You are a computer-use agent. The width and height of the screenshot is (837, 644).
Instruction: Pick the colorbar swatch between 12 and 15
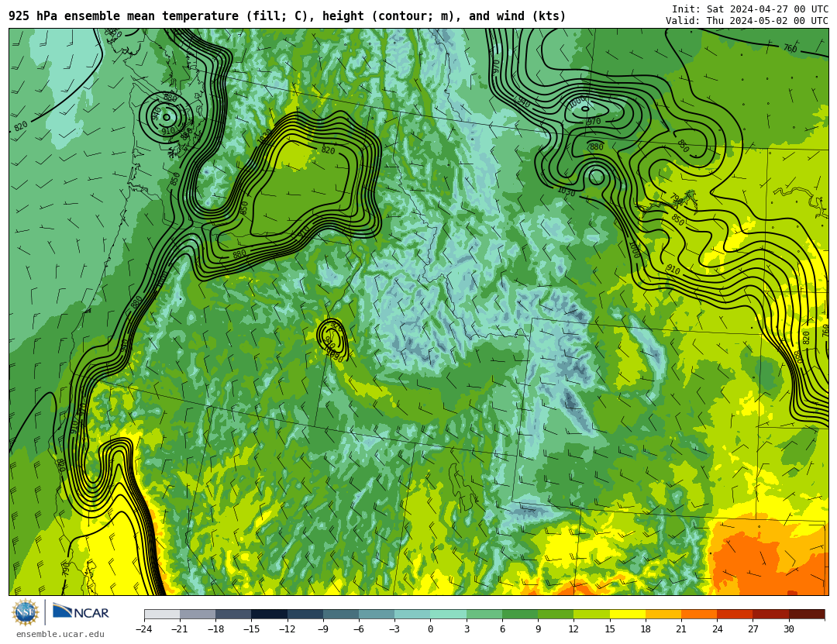[x=591, y=614]
